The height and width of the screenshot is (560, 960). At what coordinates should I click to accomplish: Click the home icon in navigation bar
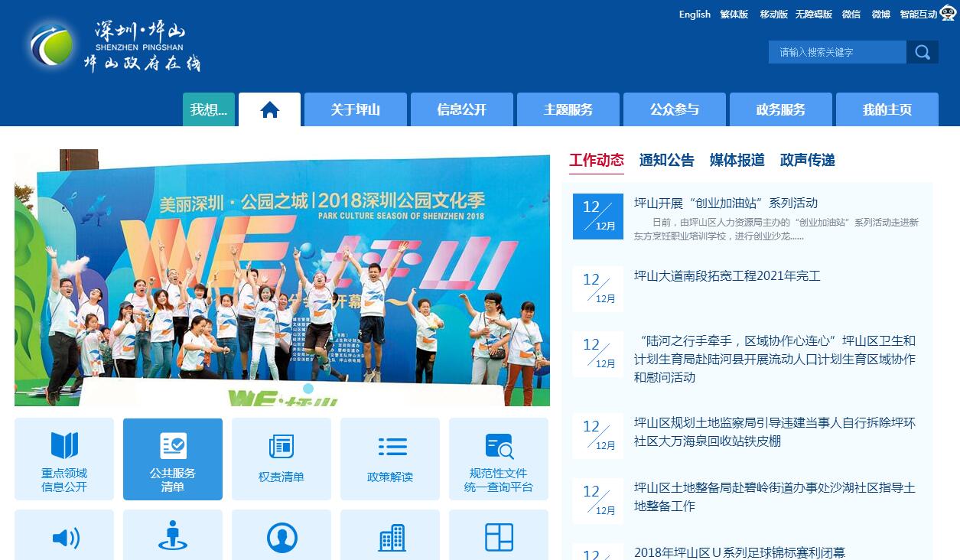269,110
